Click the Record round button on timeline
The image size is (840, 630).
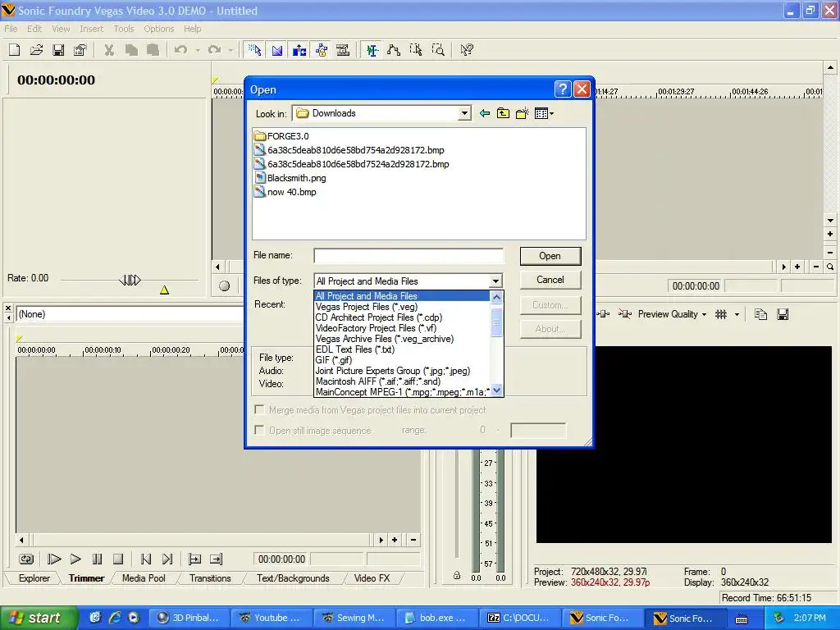pyautogui.click(x=225, y=286)
